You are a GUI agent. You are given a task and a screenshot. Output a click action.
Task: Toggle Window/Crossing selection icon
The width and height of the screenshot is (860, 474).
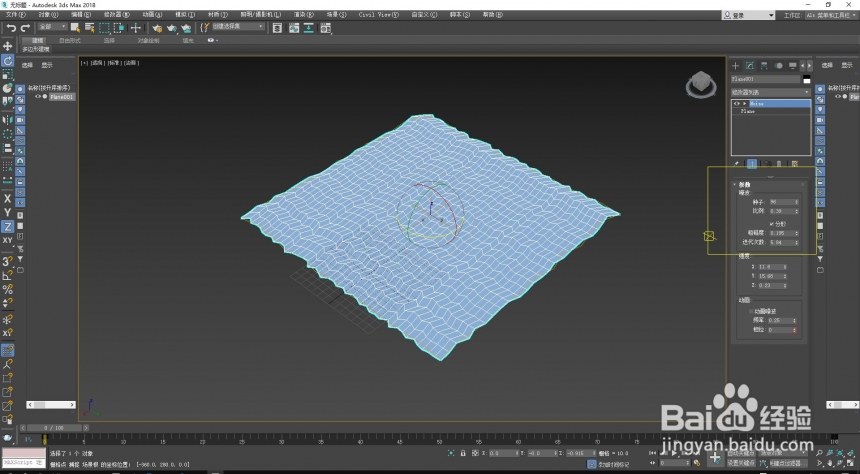118,28
